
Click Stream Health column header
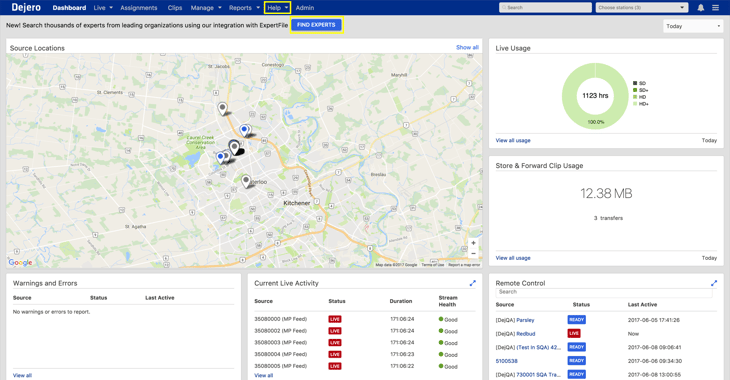point(448,301)
